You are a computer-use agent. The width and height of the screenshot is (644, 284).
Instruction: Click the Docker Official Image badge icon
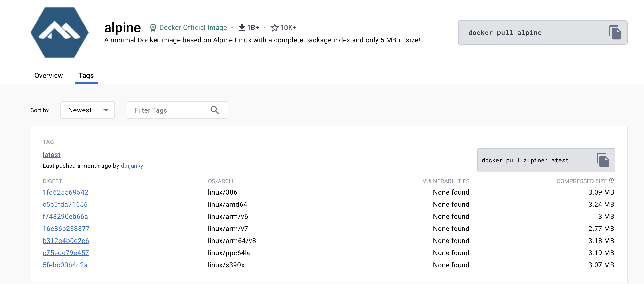tap(153, 27)
